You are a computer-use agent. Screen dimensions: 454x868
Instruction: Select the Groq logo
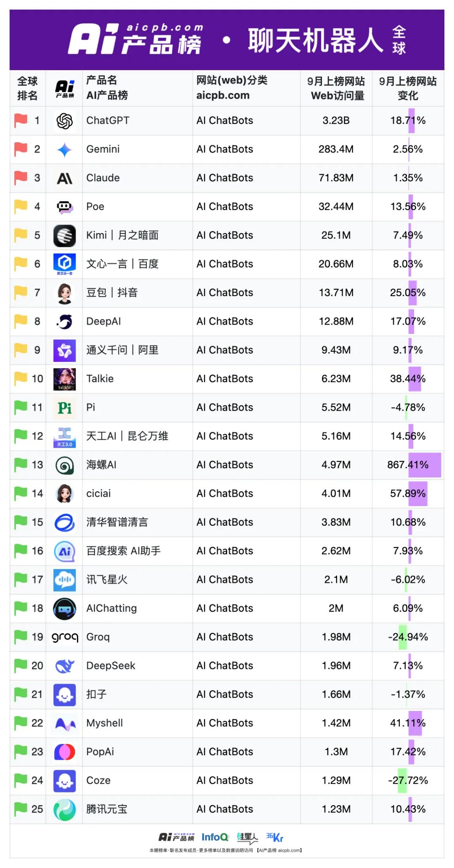coord(65,637)
